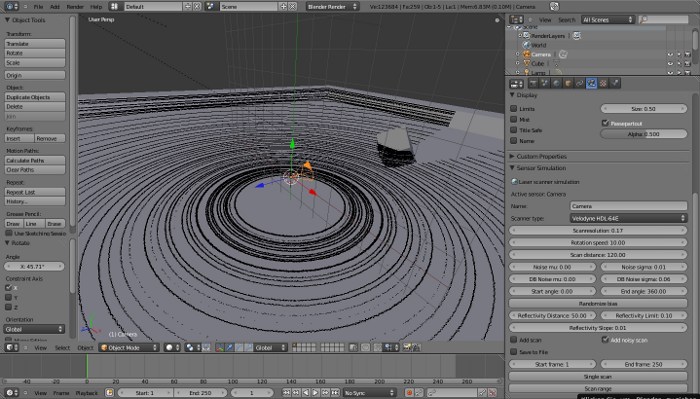
Task: Click the Properties editor type icon
Action: (516, 83)
